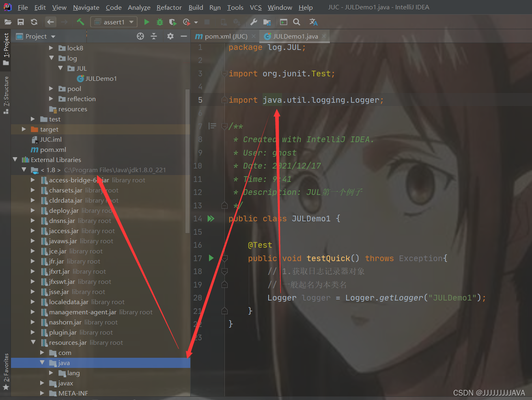
Task: Click the doc comment rendering icon at line 7
Action: tap(212, 126)
